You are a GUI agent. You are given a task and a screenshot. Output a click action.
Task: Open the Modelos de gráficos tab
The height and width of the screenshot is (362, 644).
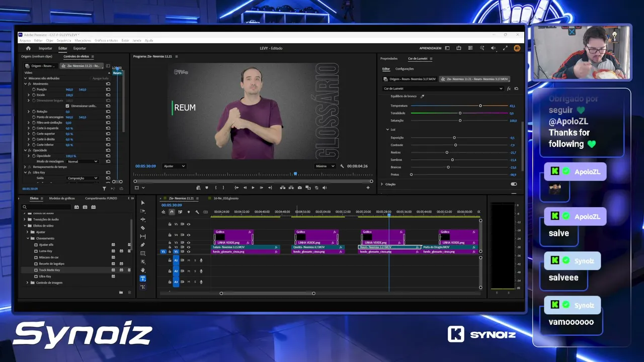click(62, 198)
